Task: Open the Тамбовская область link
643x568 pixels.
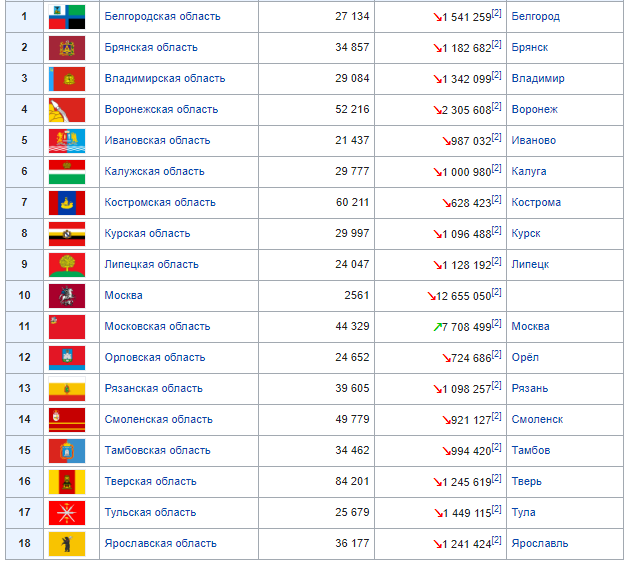Action: pyautogui.click(x=157, y=450)
